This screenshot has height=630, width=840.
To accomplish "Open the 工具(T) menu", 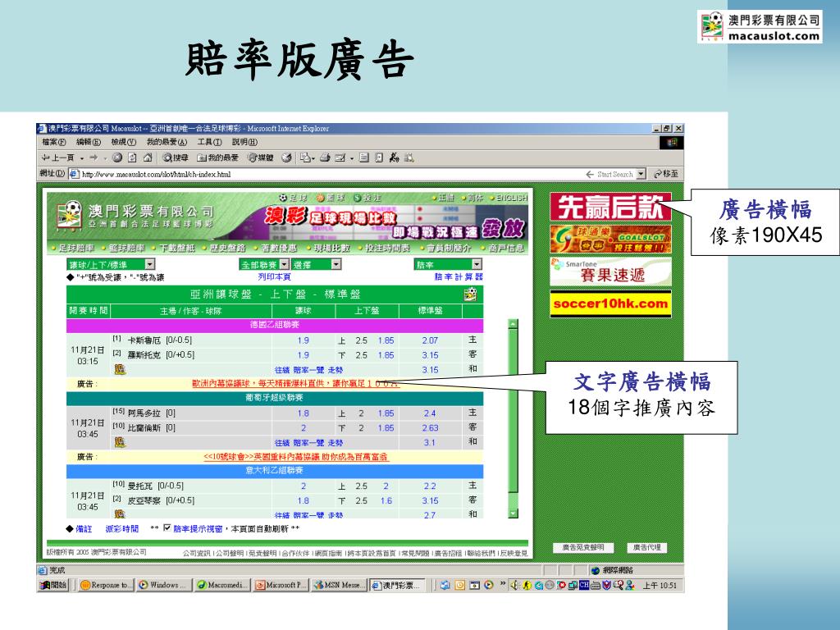I will tap(209, 142).
